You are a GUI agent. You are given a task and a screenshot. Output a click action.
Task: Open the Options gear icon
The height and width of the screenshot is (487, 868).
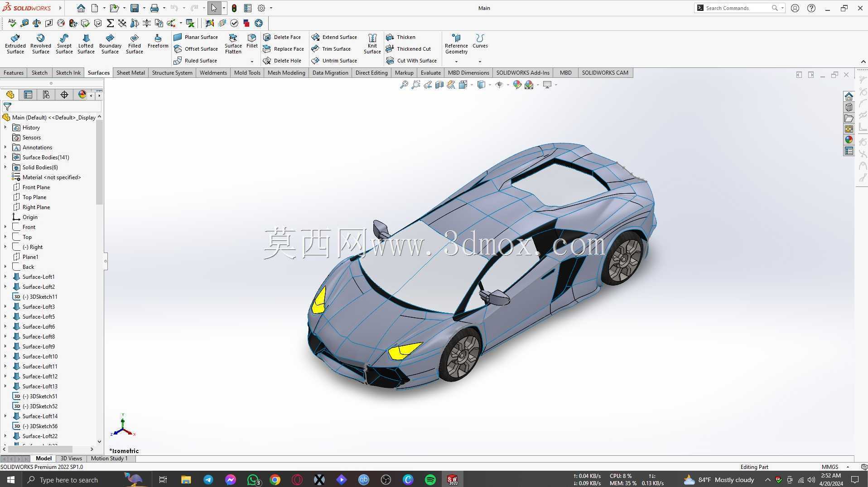(261, 8)
